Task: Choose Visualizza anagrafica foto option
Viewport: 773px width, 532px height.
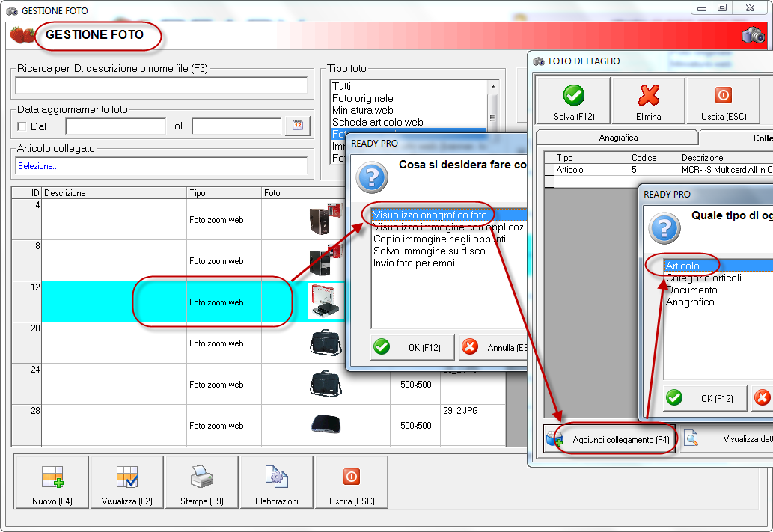Action: click(449, 215)
